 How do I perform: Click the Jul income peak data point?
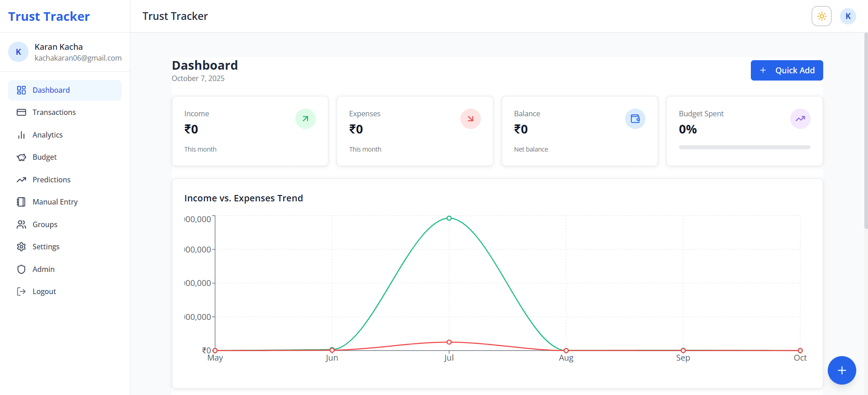(x=449, y=218)
